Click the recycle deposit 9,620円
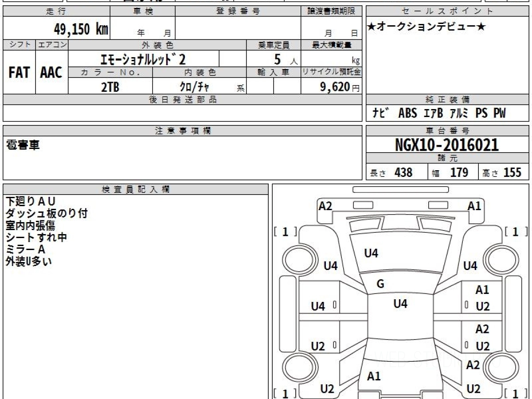 (x=340, y=87)
